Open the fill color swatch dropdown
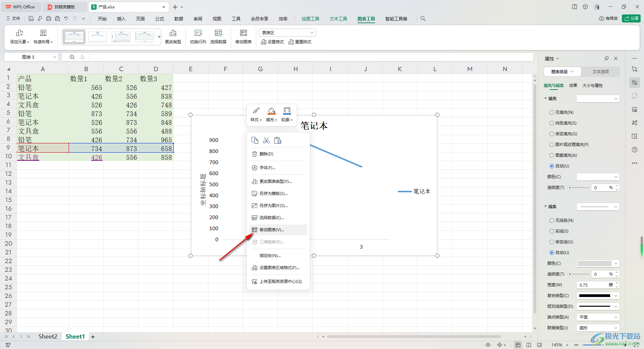 (598, 177)
